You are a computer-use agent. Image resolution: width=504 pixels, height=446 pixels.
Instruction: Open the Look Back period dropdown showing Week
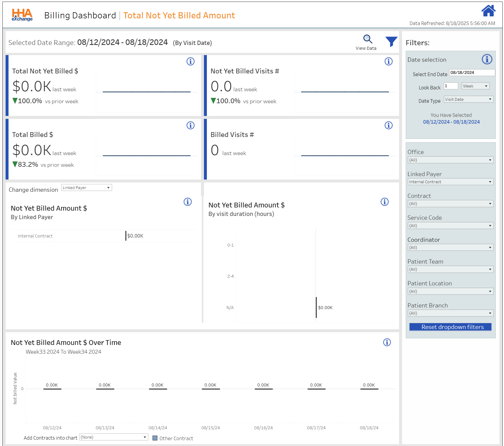tap(475, 86)
